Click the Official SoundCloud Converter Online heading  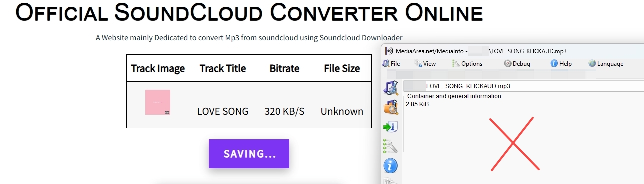249,13
